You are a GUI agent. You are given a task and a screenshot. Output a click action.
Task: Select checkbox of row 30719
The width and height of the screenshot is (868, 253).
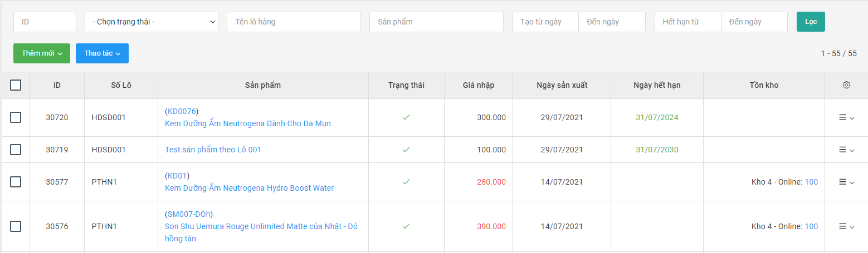[16, 150]
